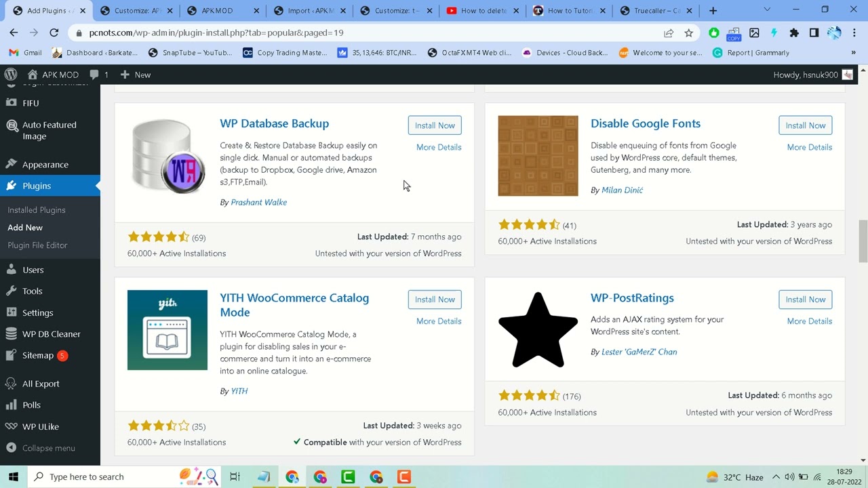
Task: Show more bookmarks chevron
Action: coord(853,52)
